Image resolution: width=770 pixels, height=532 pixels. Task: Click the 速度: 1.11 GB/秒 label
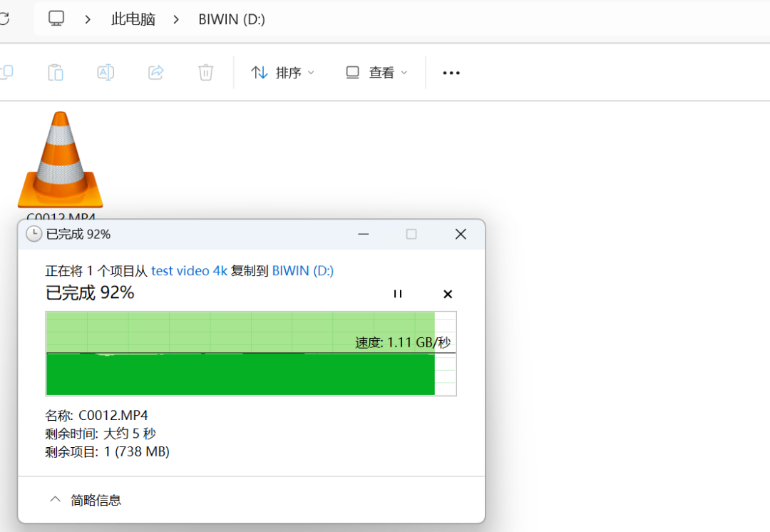point(403,342)
